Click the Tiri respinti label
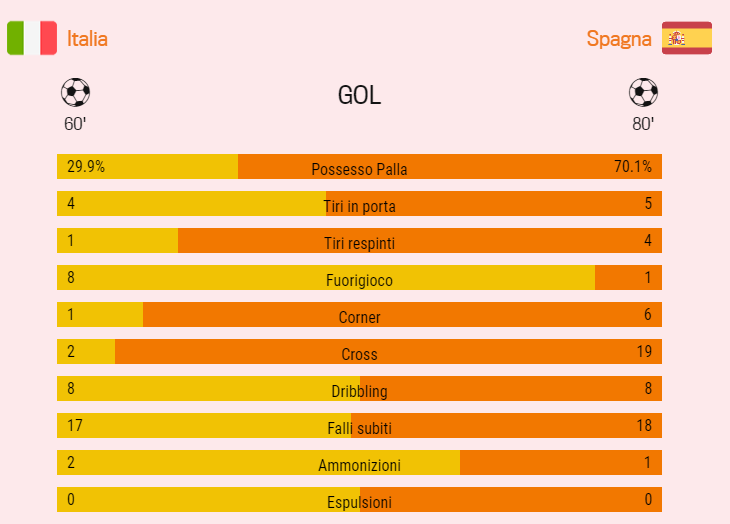730x524 pixels. [359, 243]
